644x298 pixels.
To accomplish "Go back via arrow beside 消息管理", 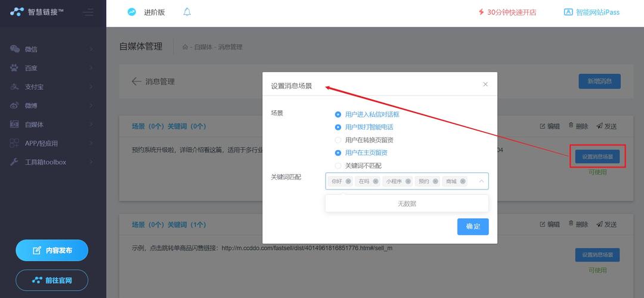I will 137,81.
